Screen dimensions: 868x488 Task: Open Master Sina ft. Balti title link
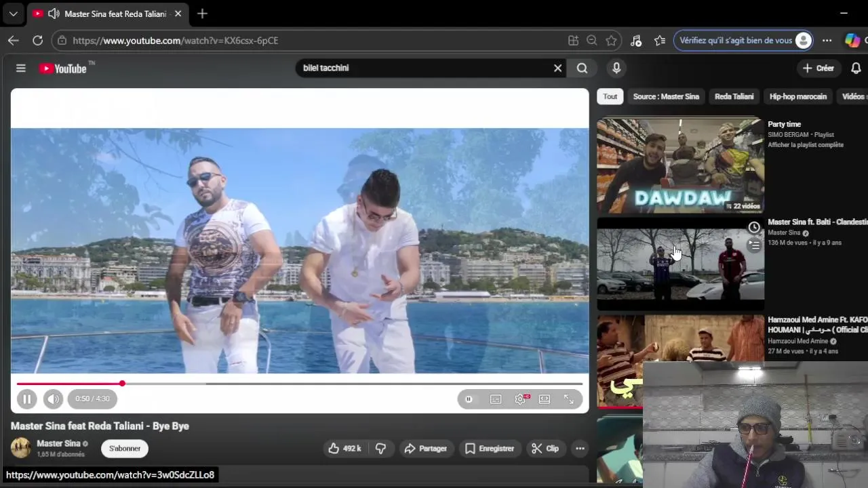click(x=817, y=222)
